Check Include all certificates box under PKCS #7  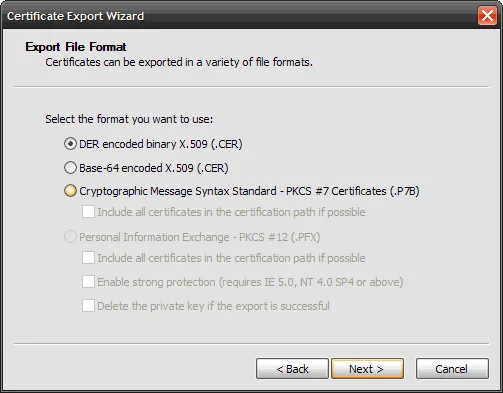(x=88, y=212)
